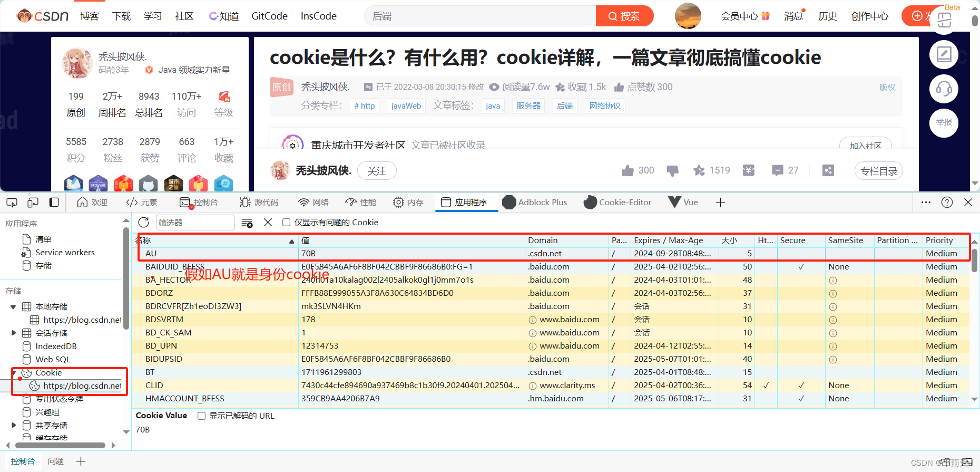Click the 关注 follow button
Viewport: 980px width, 472px height.
377,171
